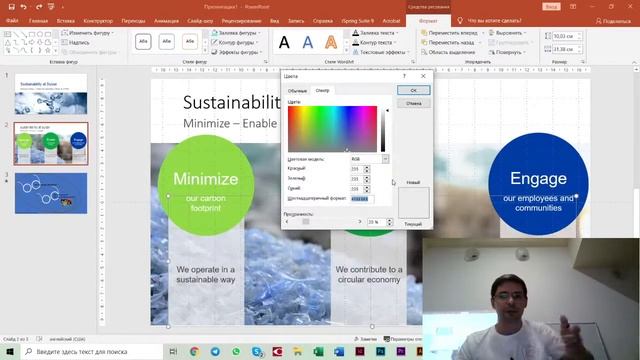Viewport: 640px width, 360px height.
Task: Open Photoshop from the taskbar
Action: tap(380, 351)
